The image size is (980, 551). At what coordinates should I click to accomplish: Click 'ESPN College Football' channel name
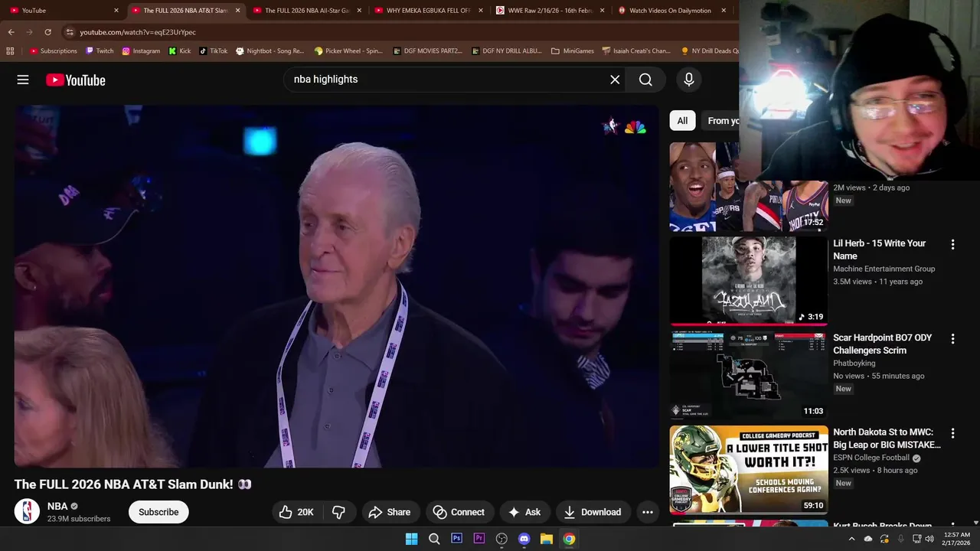click(871, 458)
